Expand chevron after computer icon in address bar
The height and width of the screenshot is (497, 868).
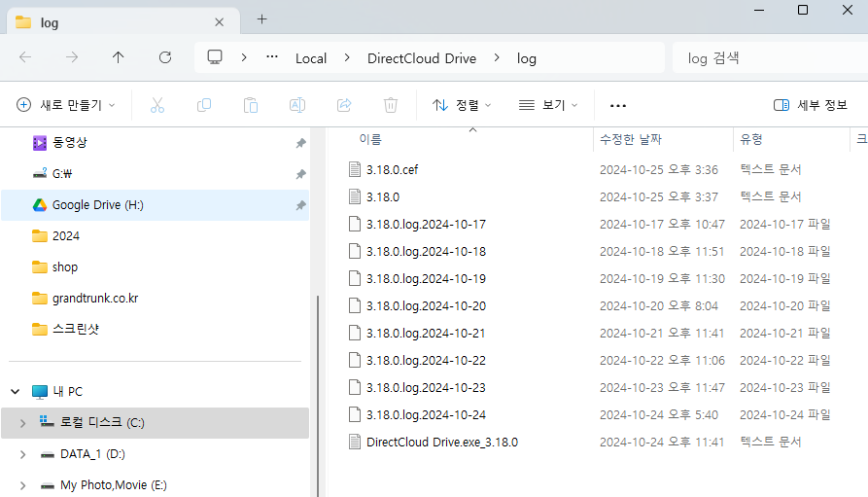click(244, 57)
